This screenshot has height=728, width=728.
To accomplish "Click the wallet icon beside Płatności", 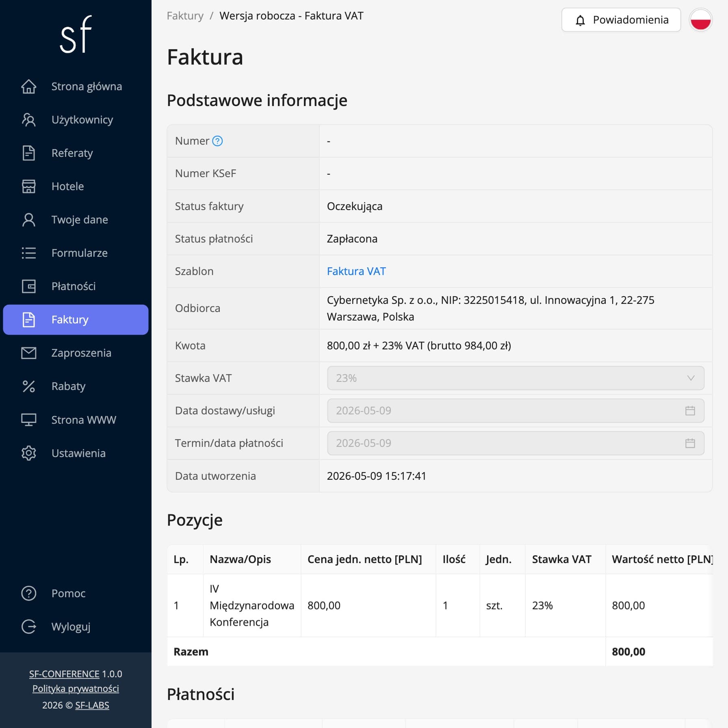I will (28, 286).
